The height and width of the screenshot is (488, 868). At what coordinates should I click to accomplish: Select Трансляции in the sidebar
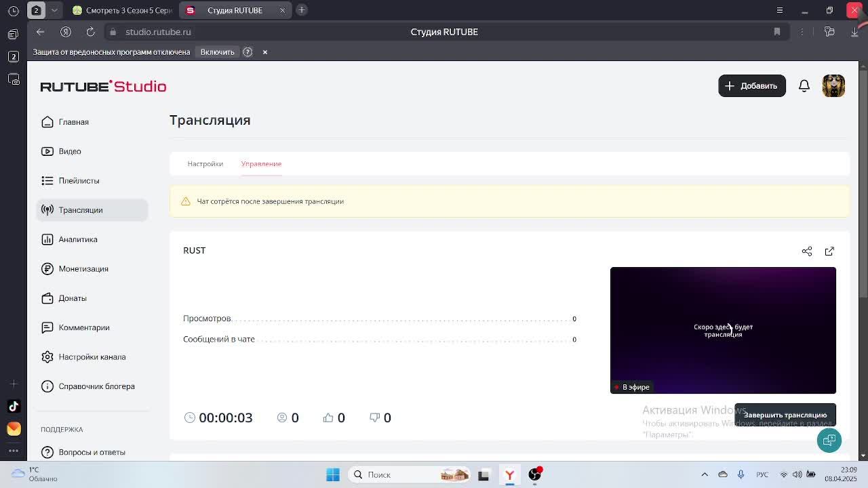coord(92,210)
